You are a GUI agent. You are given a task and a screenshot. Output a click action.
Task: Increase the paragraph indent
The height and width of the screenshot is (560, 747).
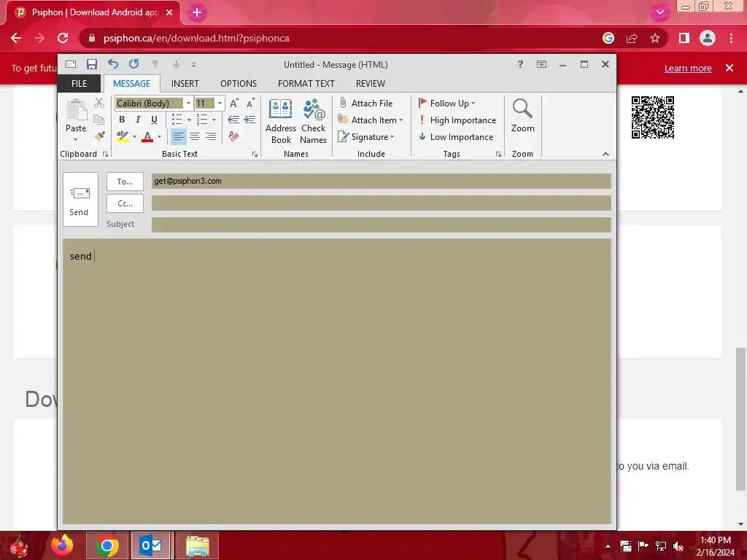coord(249,120)
